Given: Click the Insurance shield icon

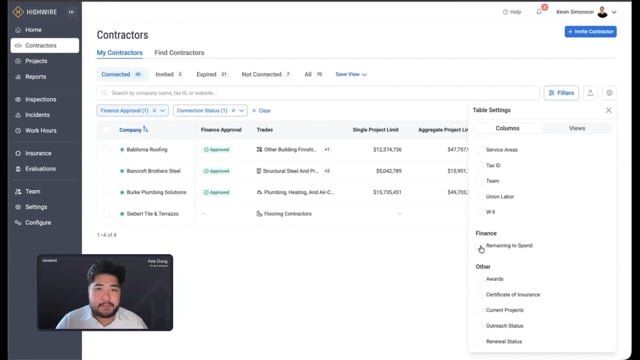Looking at the screenshot, I should pyautogui.click(x=18, y=153).
